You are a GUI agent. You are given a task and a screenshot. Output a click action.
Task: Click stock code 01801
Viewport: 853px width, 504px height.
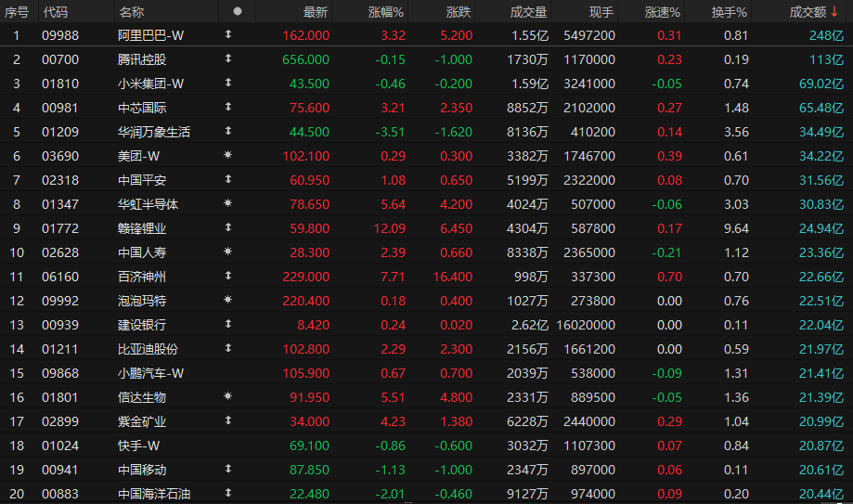click(60, 397)
